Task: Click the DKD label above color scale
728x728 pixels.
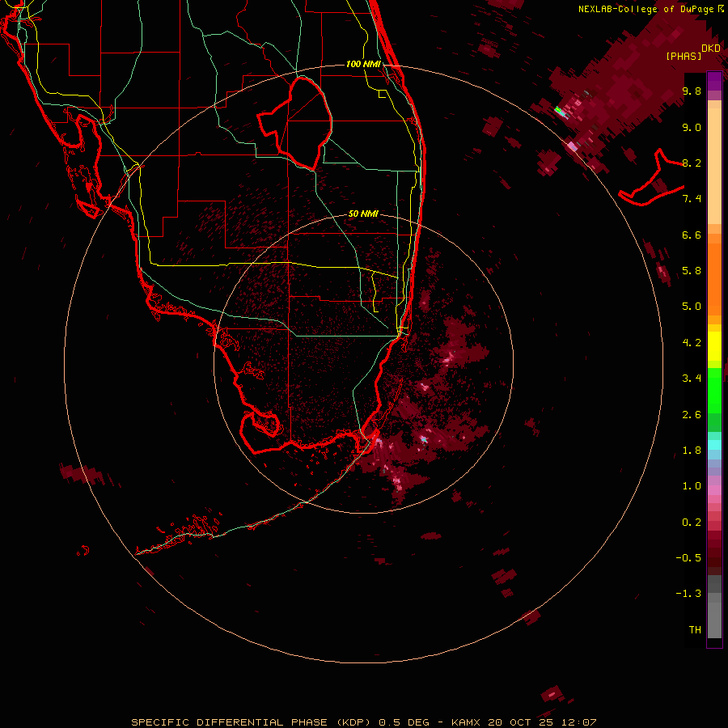Action: point(711,49)
